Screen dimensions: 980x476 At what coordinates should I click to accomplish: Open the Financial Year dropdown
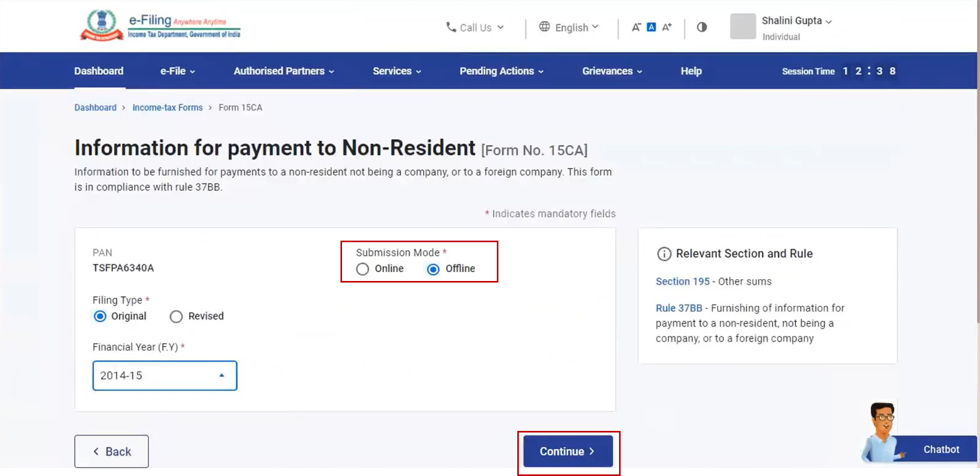tap(165, 375)
